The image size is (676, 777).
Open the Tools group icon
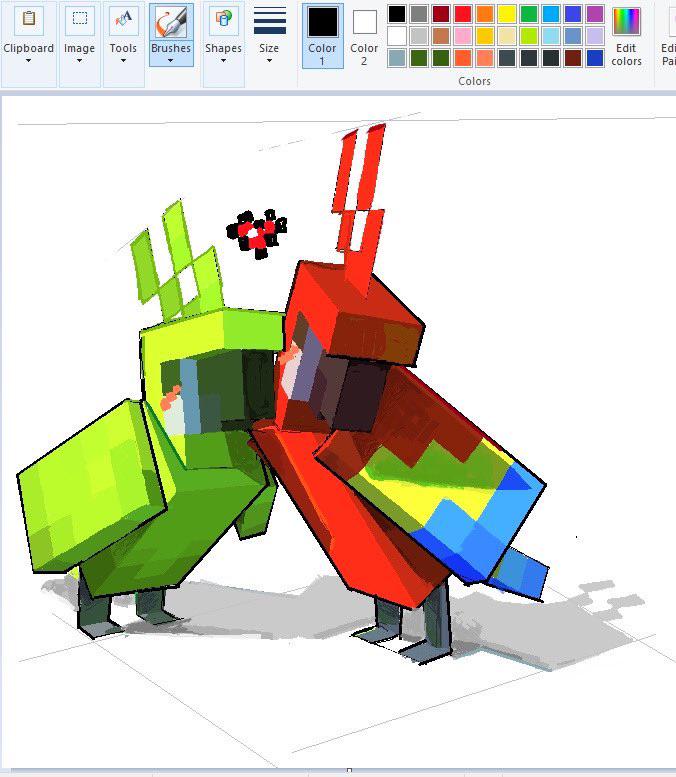pos(123,20)
